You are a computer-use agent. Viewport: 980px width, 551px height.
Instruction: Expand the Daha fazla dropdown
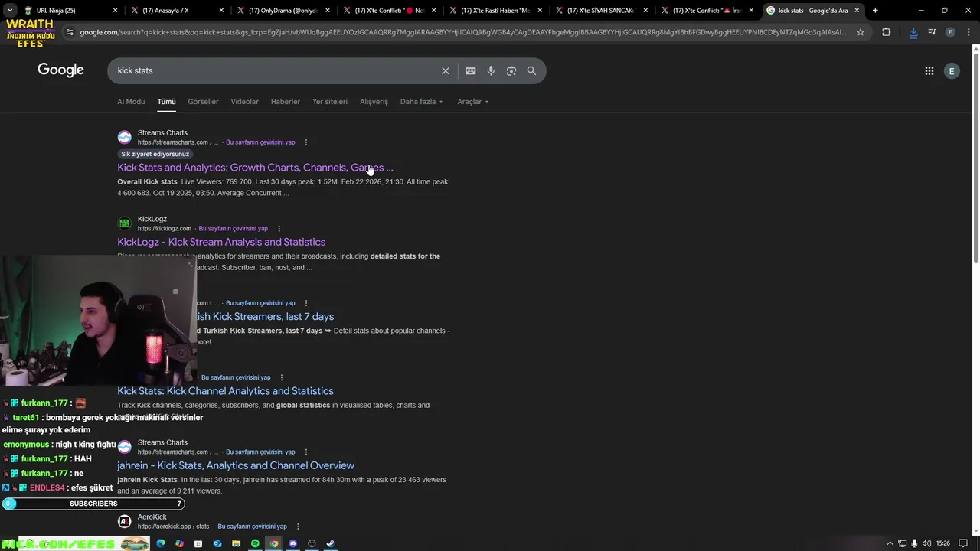(421, 102)
